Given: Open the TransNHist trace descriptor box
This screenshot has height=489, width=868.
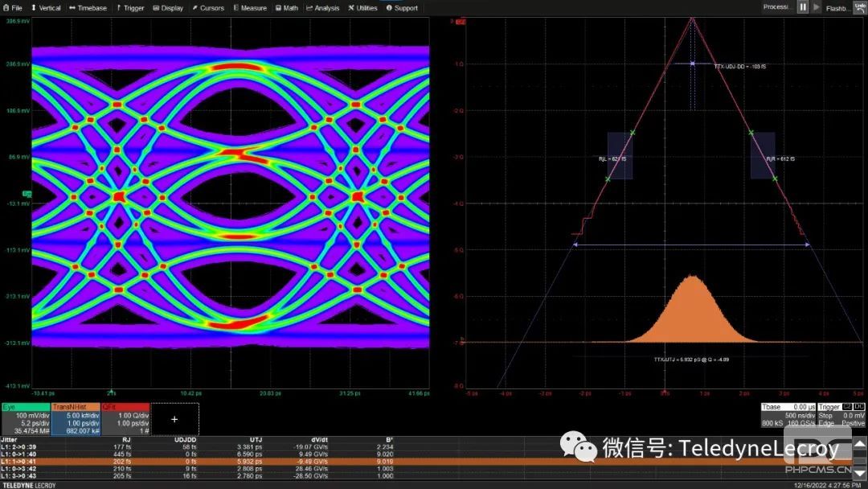Looking at the screenshot, I should pyautogui.click(x=76, y=419).
